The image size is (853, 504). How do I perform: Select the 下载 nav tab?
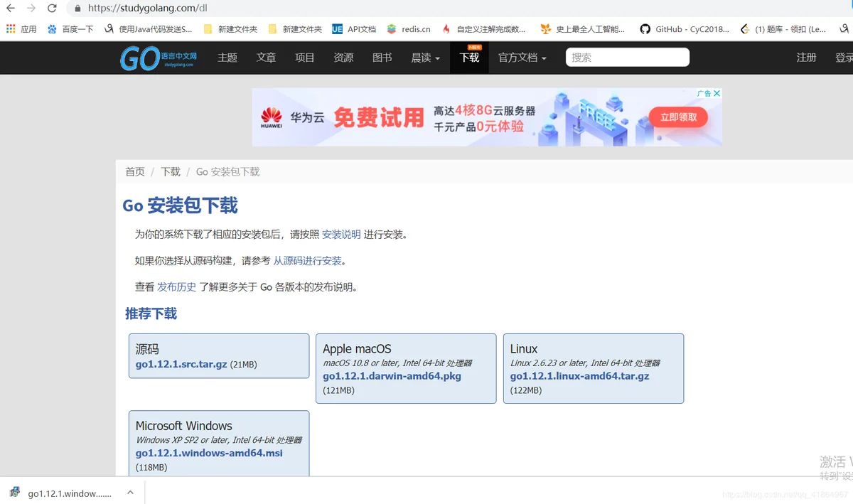point(469,58)
